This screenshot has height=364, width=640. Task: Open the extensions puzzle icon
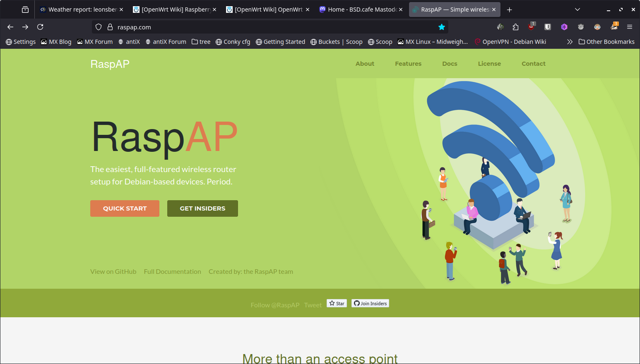click(x=515, y=27)
